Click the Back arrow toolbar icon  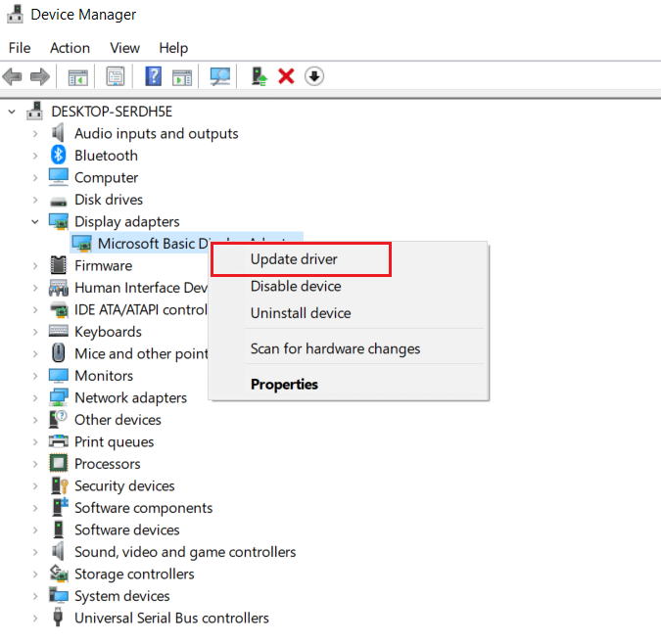pyautogui.click(x=12, y=76)
